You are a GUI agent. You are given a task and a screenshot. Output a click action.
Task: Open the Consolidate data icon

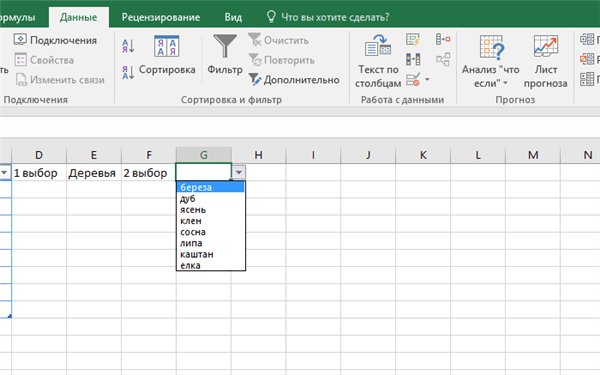point(443,39)
